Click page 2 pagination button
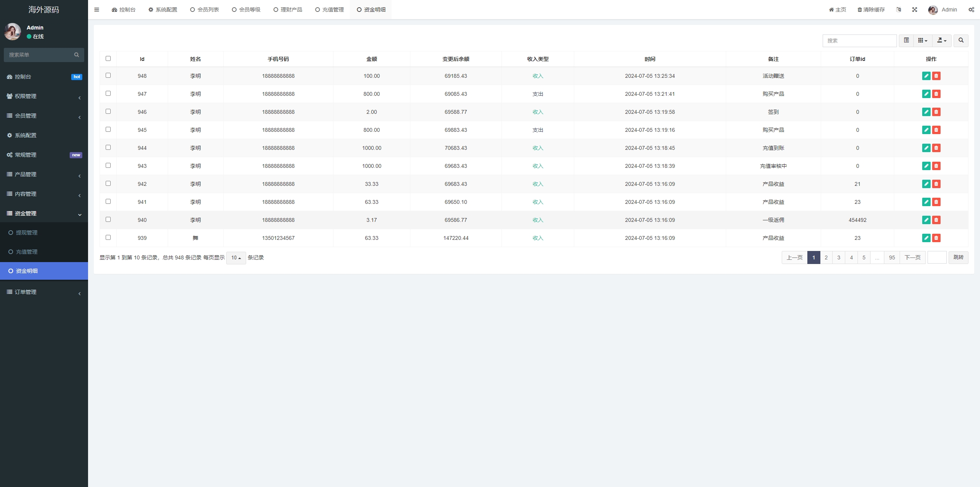980x487 pixels. 826,257
